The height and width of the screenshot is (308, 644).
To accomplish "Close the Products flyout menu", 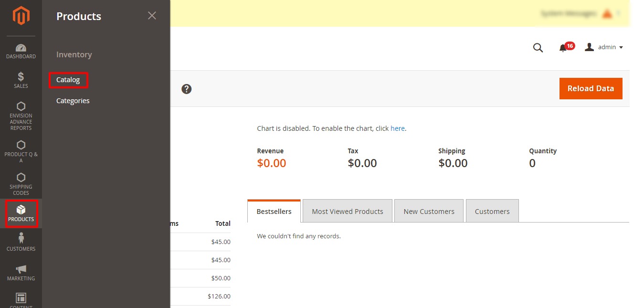I will (152, 15).
